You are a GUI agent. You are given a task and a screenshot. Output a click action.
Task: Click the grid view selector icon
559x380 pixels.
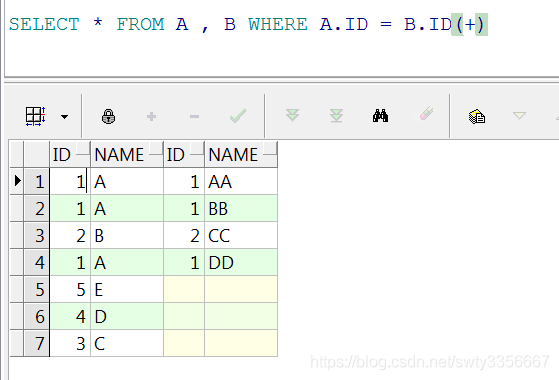pyautogui.click(x=35, y=116)
